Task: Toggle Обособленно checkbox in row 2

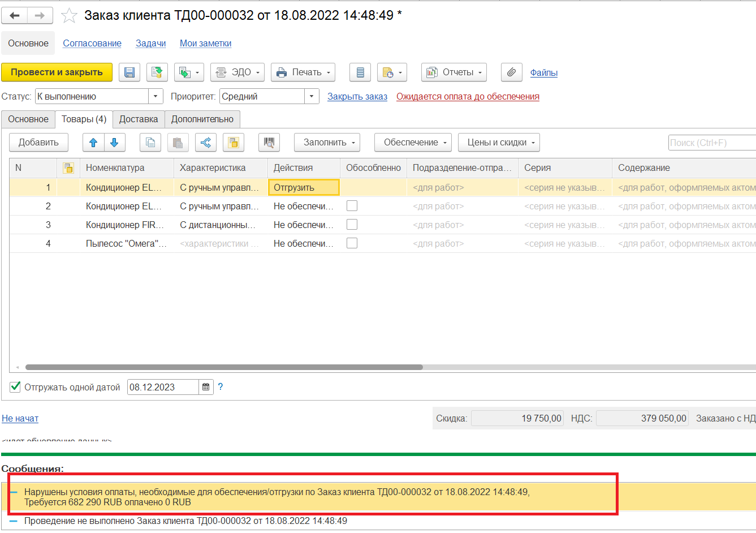Action: tap(352, 206)
